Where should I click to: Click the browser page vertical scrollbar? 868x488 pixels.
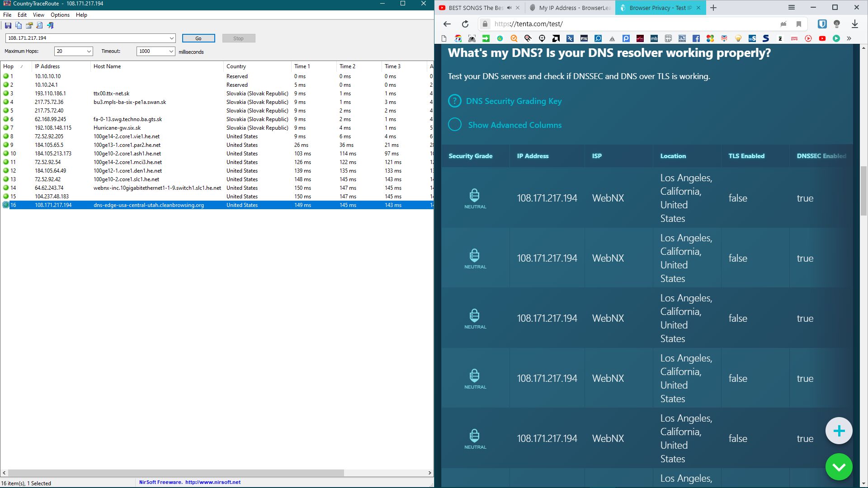(x=863, y=191)
